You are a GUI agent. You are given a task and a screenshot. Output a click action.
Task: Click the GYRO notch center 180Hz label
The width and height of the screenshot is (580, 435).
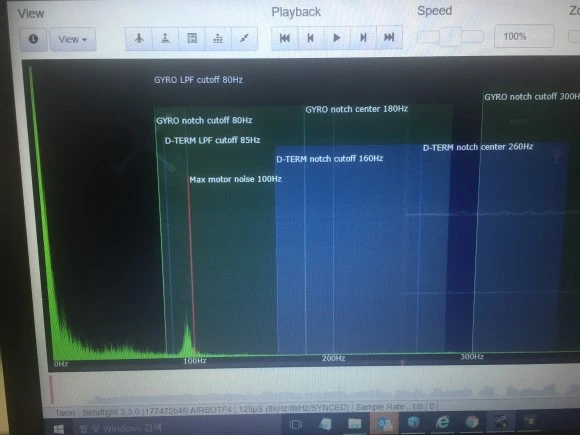[x=357, y=109]
